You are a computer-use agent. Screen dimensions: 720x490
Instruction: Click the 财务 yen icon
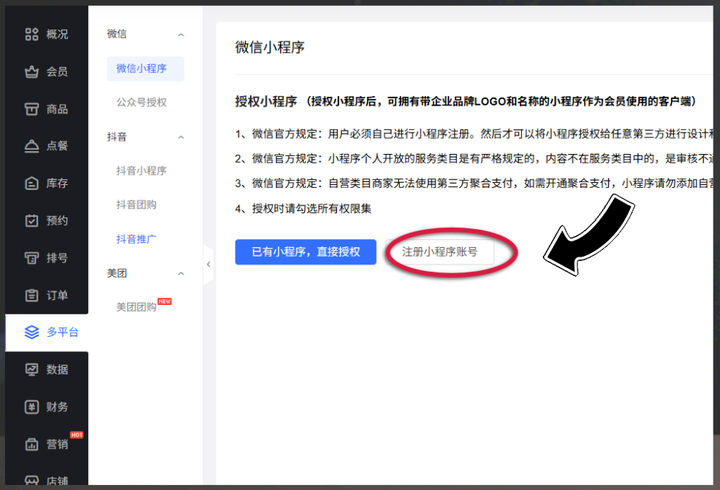32,407
